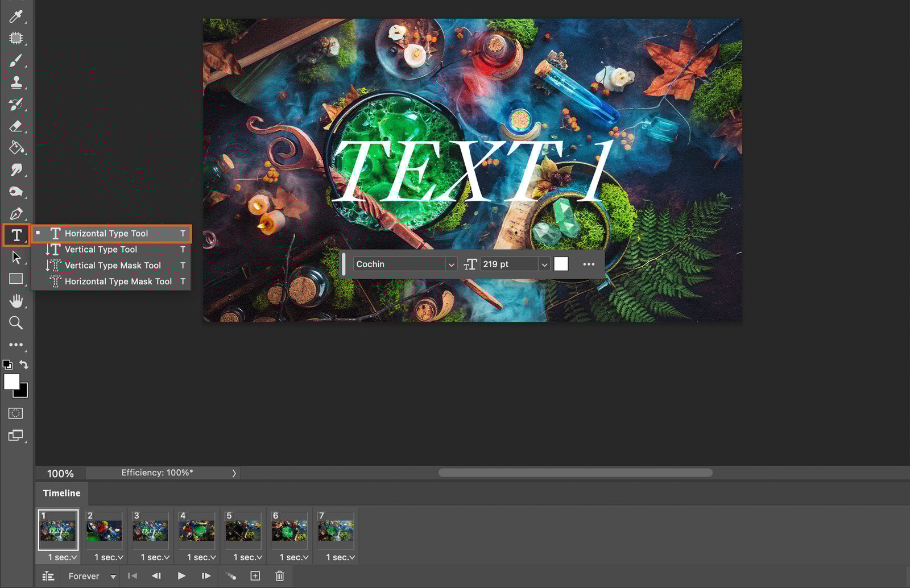Choose the Eraser tool
The width and height of the screenshot is (910, 588).
[x=16, y=126]
